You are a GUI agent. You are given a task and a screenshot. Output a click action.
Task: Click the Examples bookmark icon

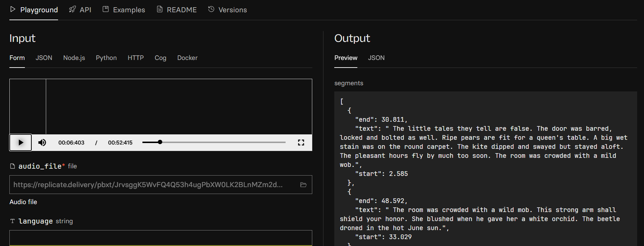[x=106, y=9]
